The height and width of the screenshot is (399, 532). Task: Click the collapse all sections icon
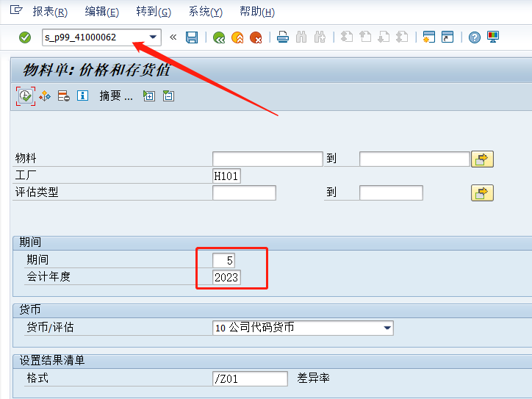pyautogui.click(x=168, y=96)
